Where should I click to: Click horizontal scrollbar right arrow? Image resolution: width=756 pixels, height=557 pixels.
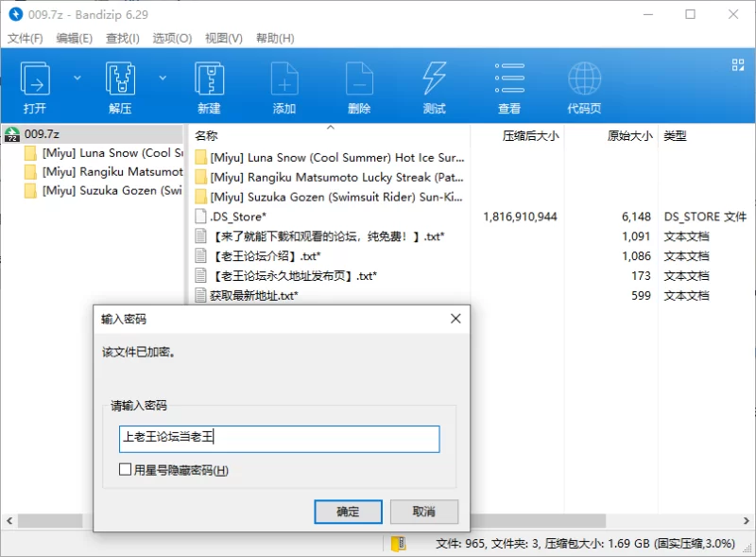[x=746, y=521]
